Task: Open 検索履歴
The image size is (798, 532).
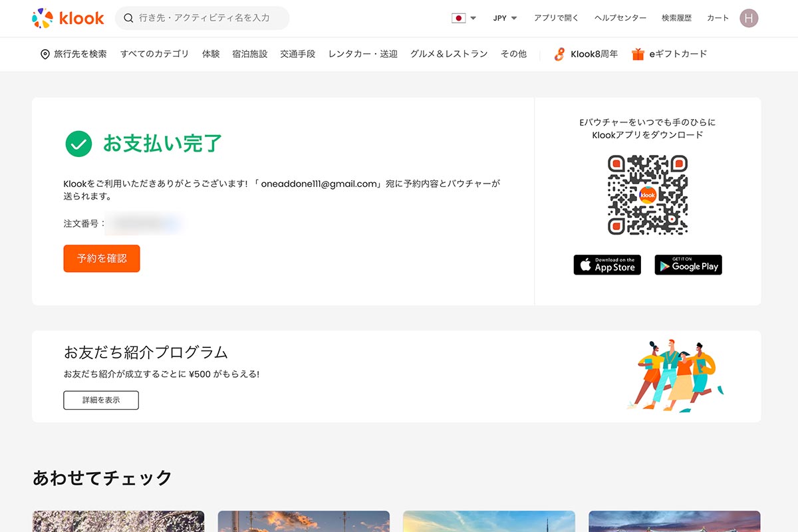Action: tap(676, 18)
